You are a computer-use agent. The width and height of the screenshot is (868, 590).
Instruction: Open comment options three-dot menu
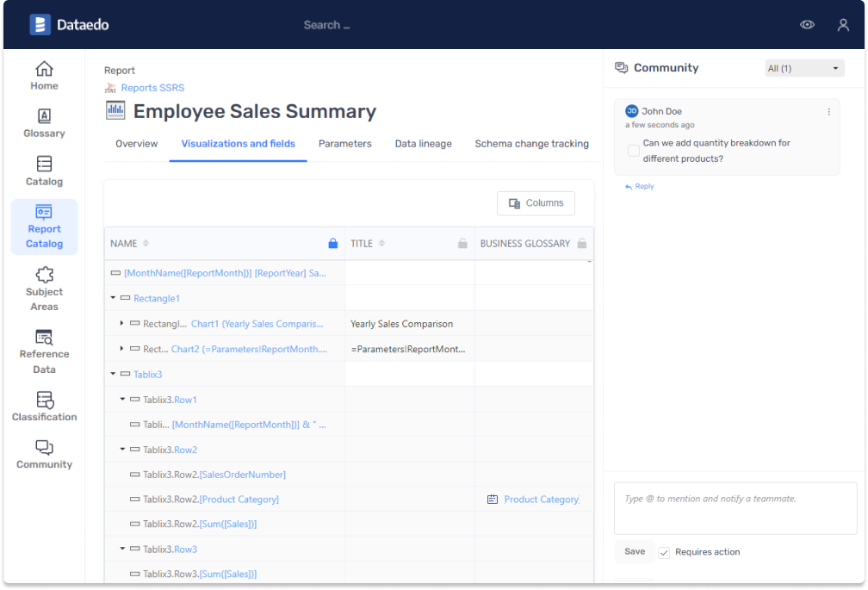point(829,112)
